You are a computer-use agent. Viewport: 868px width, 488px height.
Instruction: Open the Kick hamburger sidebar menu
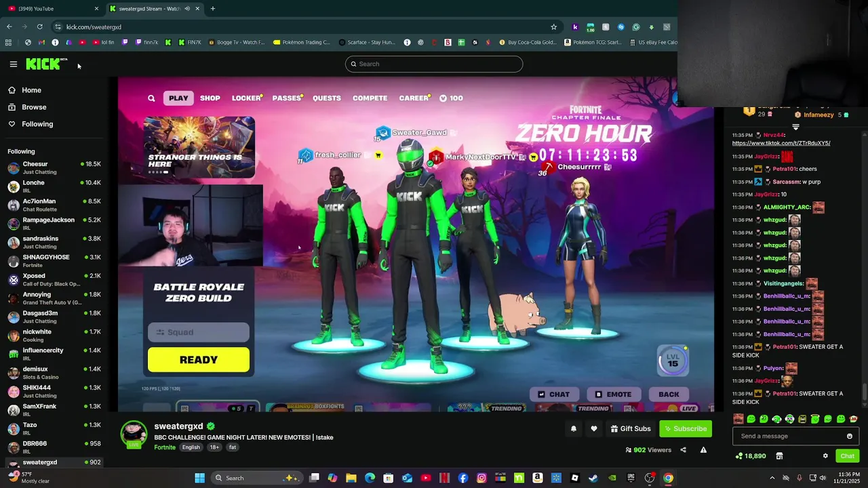13,64
